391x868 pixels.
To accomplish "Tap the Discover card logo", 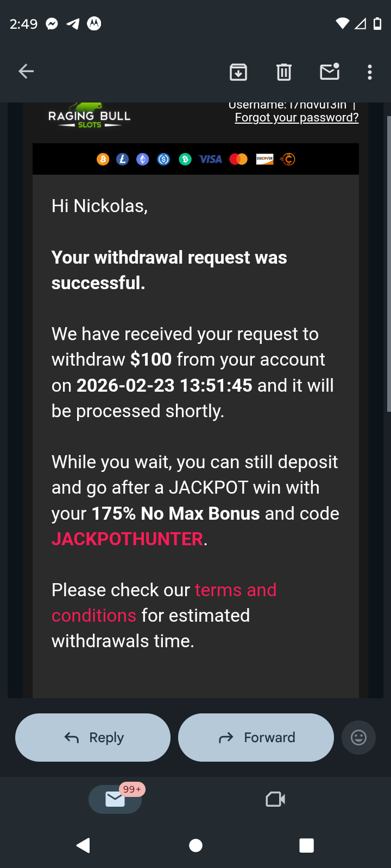I will point(264,159).
